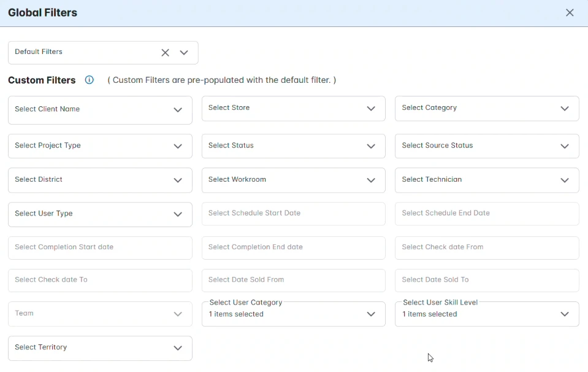Screen dimensions: 588x372
Task: Click the Custom Filters info icon
Action: (90, 80)
